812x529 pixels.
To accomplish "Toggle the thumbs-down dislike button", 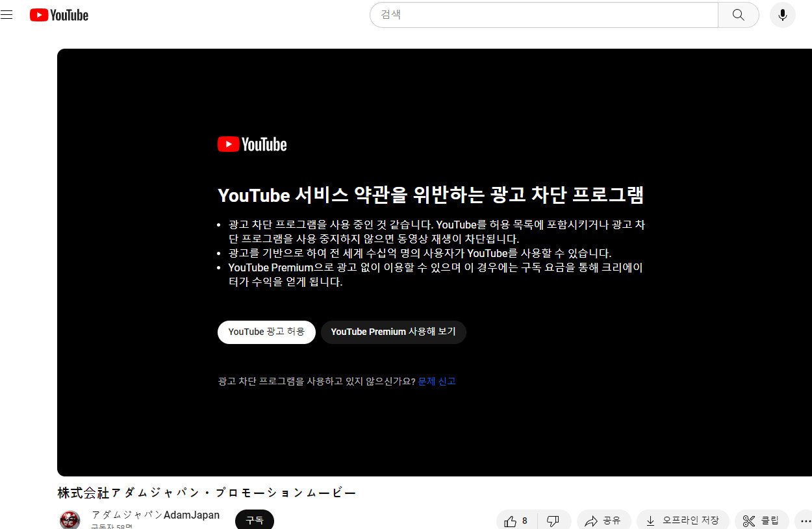I will (553, 521).
